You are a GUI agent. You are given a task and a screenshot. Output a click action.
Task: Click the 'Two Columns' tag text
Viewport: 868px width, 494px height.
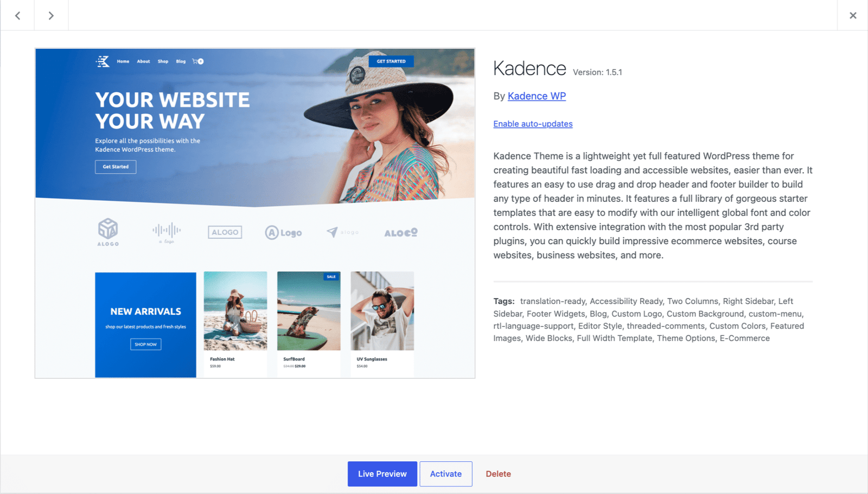coord(693,301)
